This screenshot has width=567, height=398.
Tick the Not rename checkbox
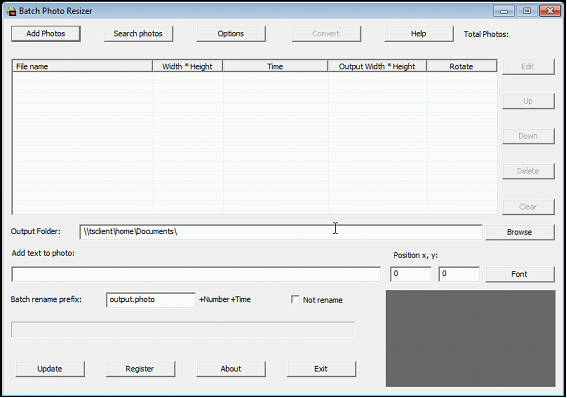pos(295,300)
